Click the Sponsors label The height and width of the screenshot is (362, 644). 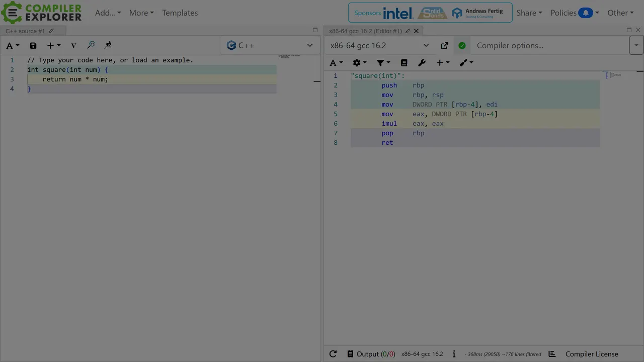[x=368, y=13]
